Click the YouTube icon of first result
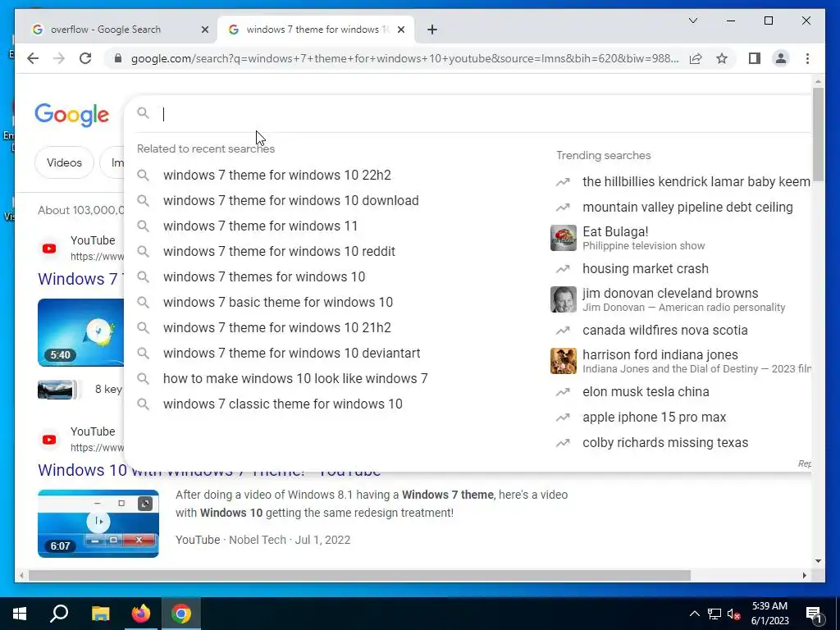This screenshot has height=630, width=840. 48,249
